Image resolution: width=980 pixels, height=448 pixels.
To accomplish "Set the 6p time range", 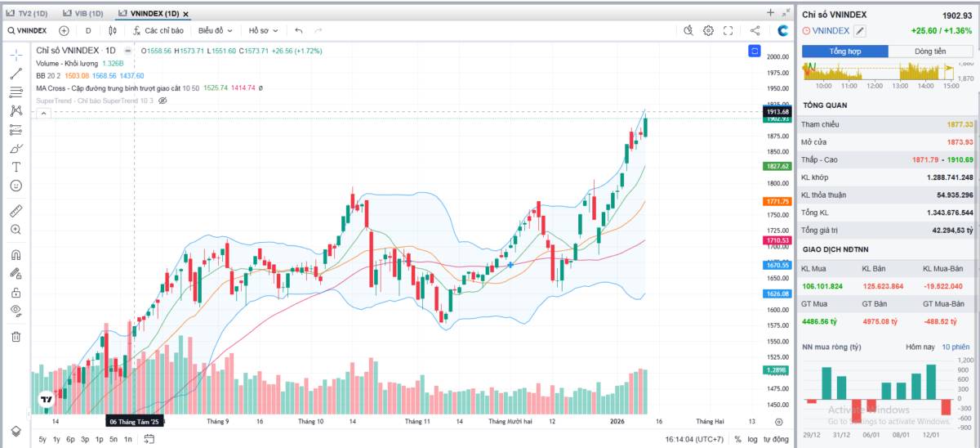I will (x=70, y=440).
